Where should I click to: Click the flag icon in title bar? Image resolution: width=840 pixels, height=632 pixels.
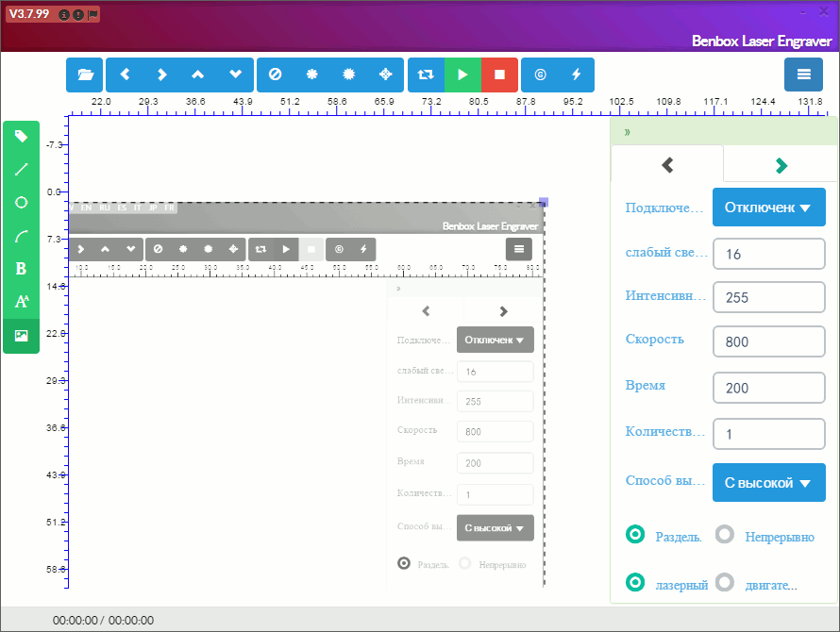click(x=92, y=15)
